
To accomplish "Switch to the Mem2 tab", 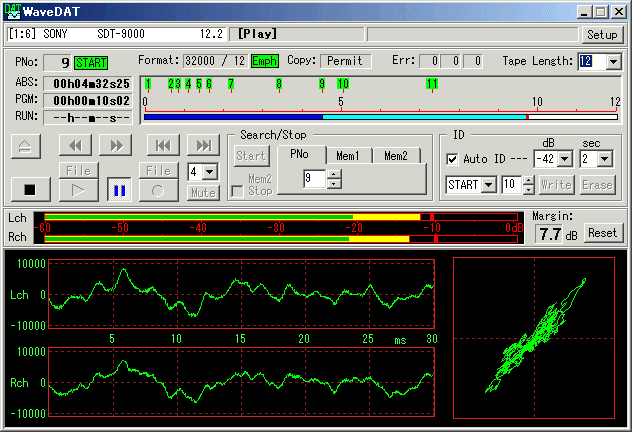I will pos(396,156).
